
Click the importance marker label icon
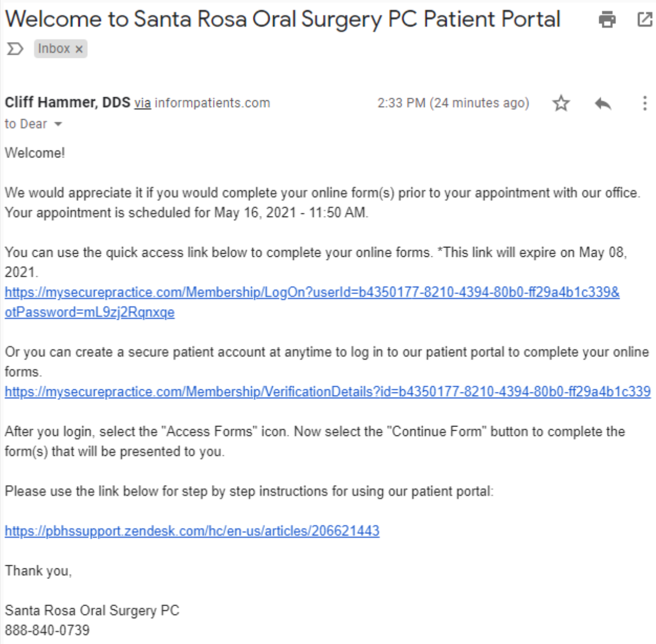tap(15, 49)
